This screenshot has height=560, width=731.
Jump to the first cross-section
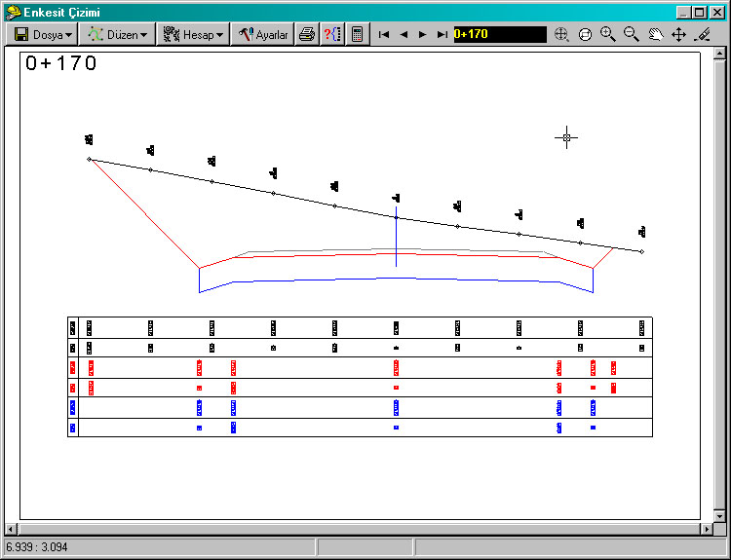point(384,34)
